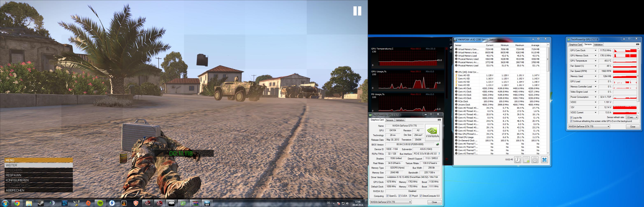
Task: Open WinRAR from the taskbar
Action: 195,203
